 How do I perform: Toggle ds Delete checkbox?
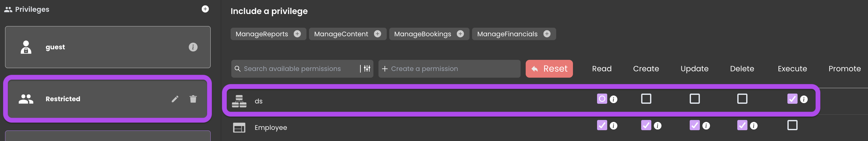coord(742,99)
